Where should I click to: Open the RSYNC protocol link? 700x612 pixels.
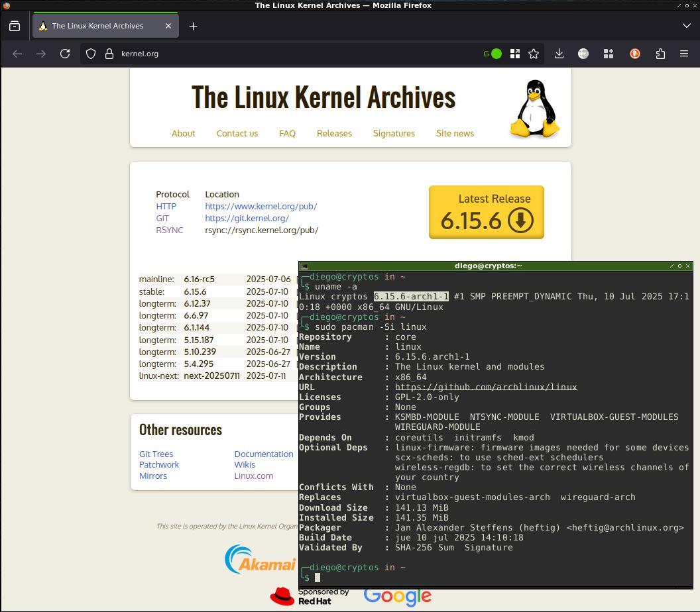tap(169, 230)
